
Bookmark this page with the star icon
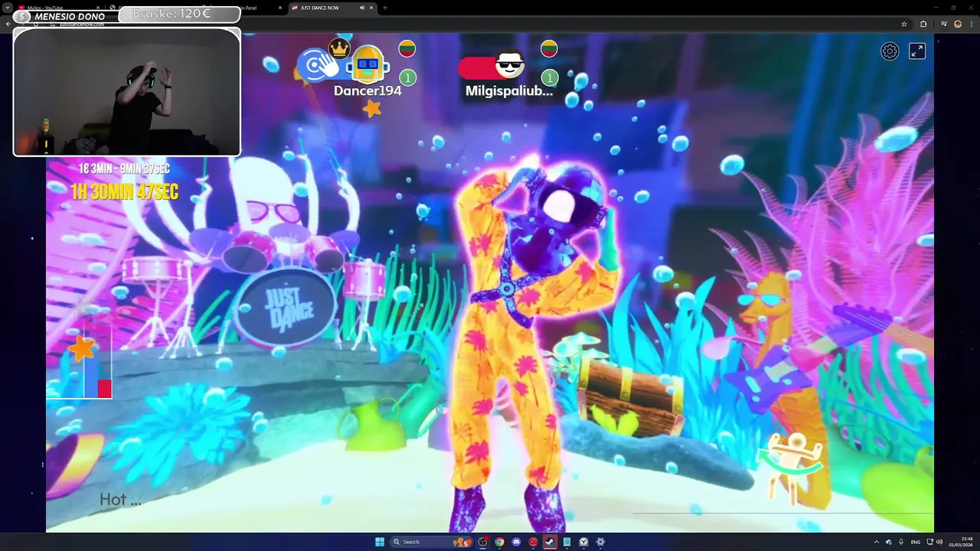coord(904,24)
